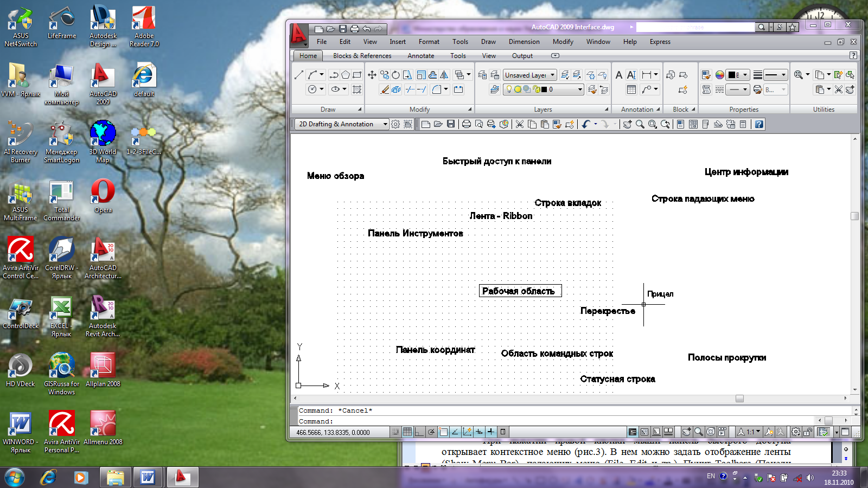This screenshot has width=868, height=488.
Task: Click the InfoCenter search binoculars button
Action: [762, 27]
